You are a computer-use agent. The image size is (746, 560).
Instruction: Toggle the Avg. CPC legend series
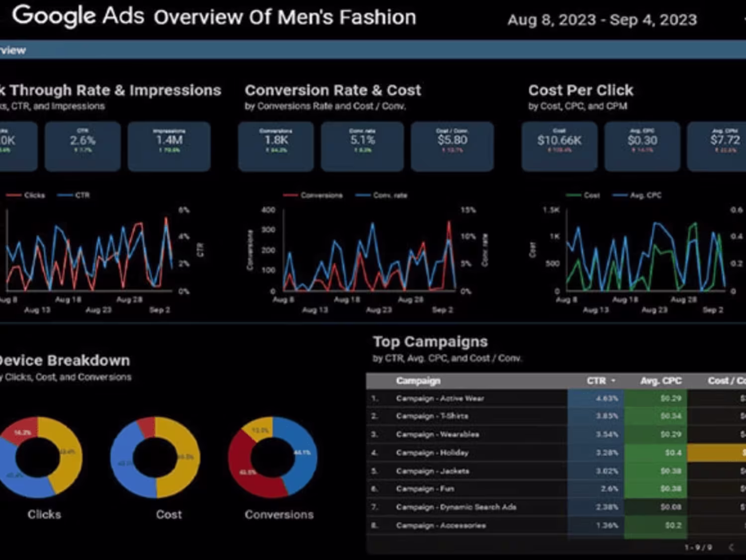pos(638,195)
